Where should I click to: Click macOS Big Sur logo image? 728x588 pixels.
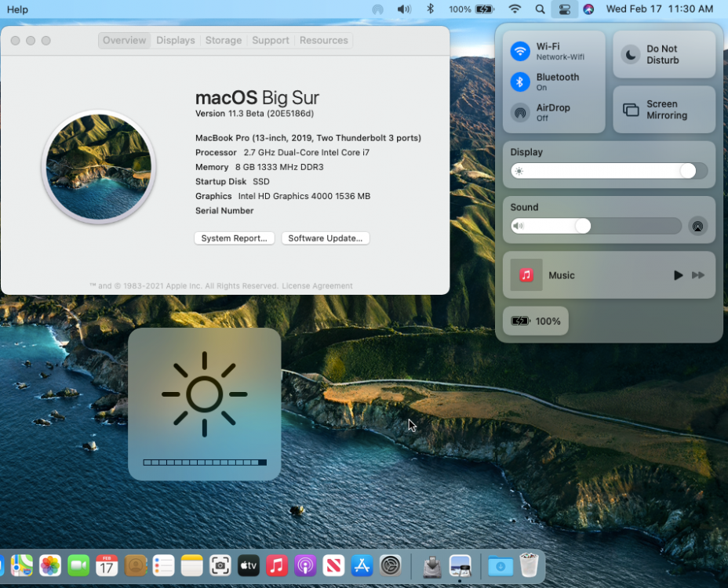(x=98, y=167)
